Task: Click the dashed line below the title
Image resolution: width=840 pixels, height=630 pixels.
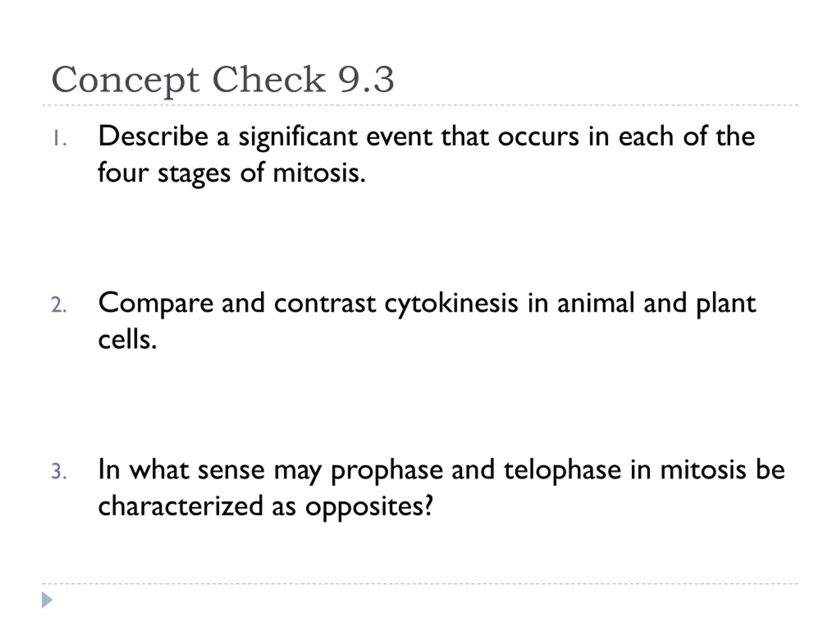Action: [x=420, y=105]
